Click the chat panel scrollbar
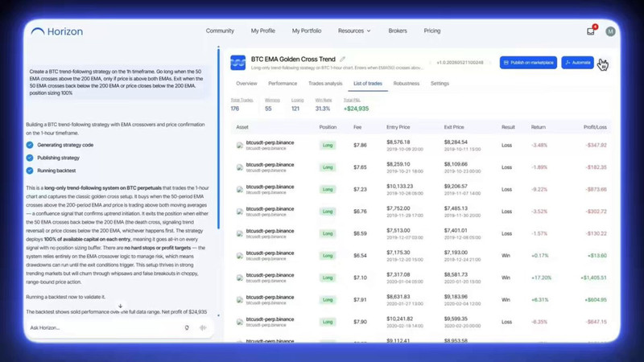 tap(218, 138)
